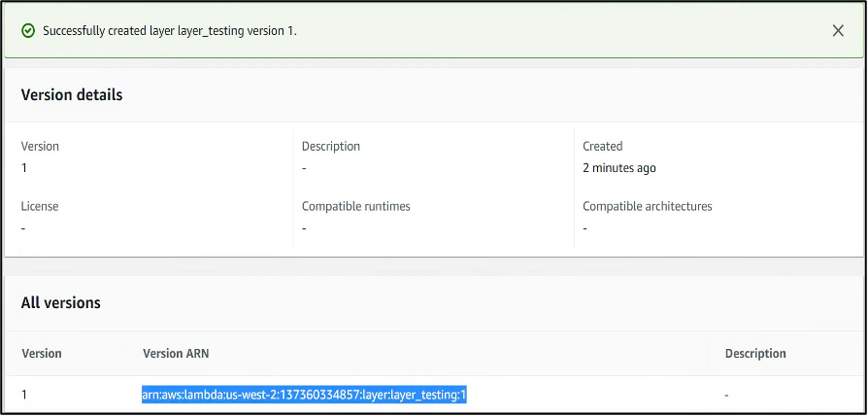Click the Description label in Version details

(331, 146)
